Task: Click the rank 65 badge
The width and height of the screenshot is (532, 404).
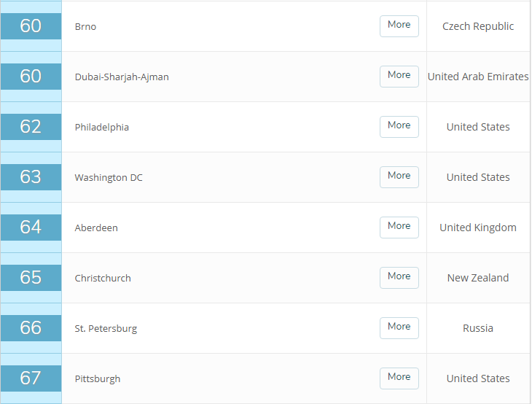Action: (31, 278)
